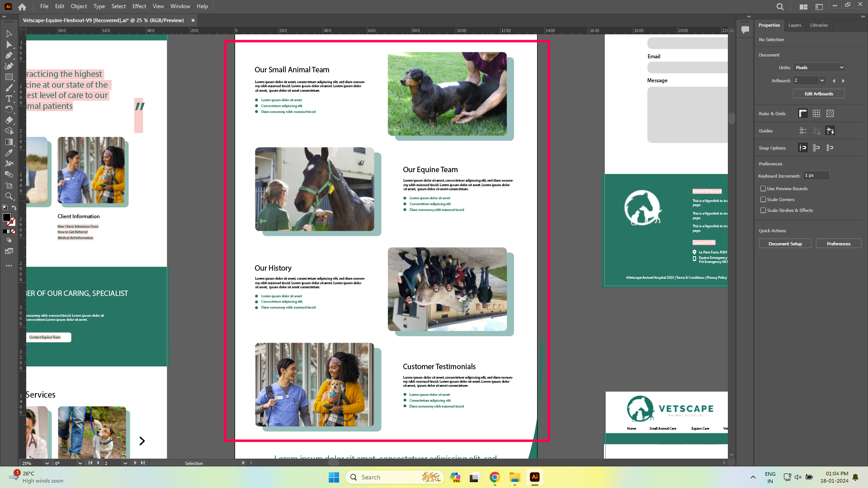868x488 pixels.
Task: Click the Show Rulers icon
Action: tap(803, 114)
